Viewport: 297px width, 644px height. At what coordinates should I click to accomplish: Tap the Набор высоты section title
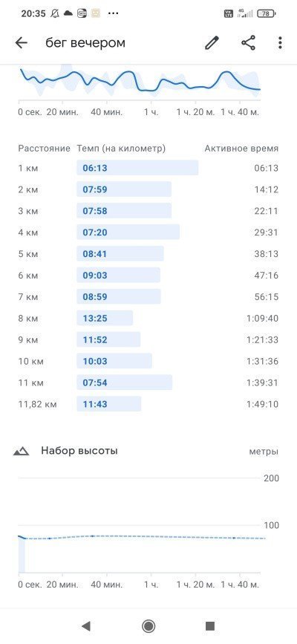point(79,451)
